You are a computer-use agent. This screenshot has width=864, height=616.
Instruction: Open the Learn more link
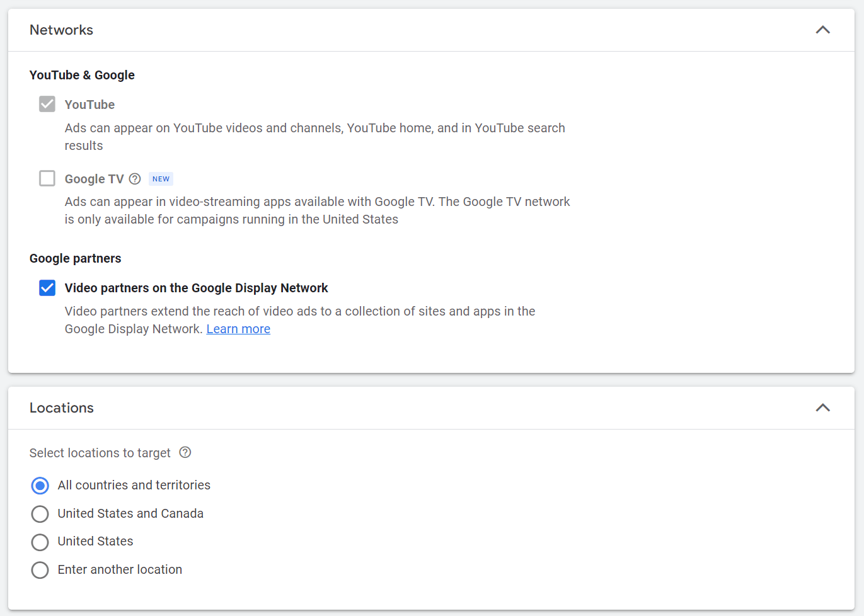point(238,329)
